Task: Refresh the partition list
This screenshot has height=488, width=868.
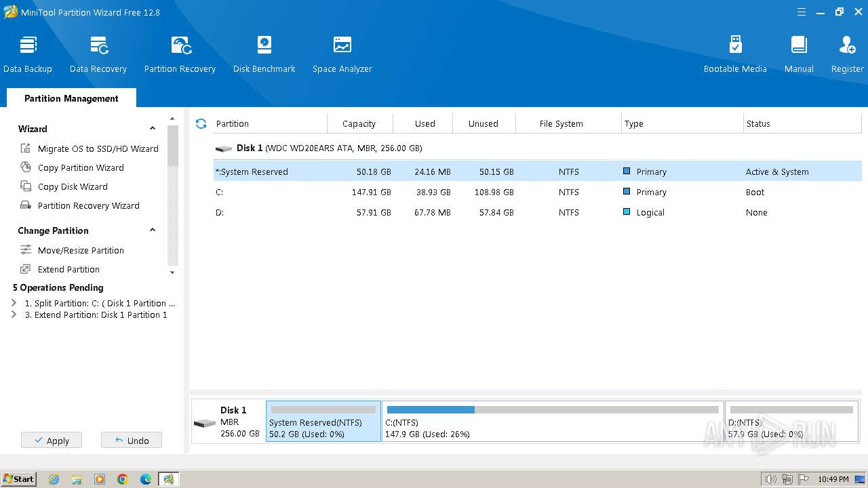Action: pyautogui.click(x=201, y=123)
